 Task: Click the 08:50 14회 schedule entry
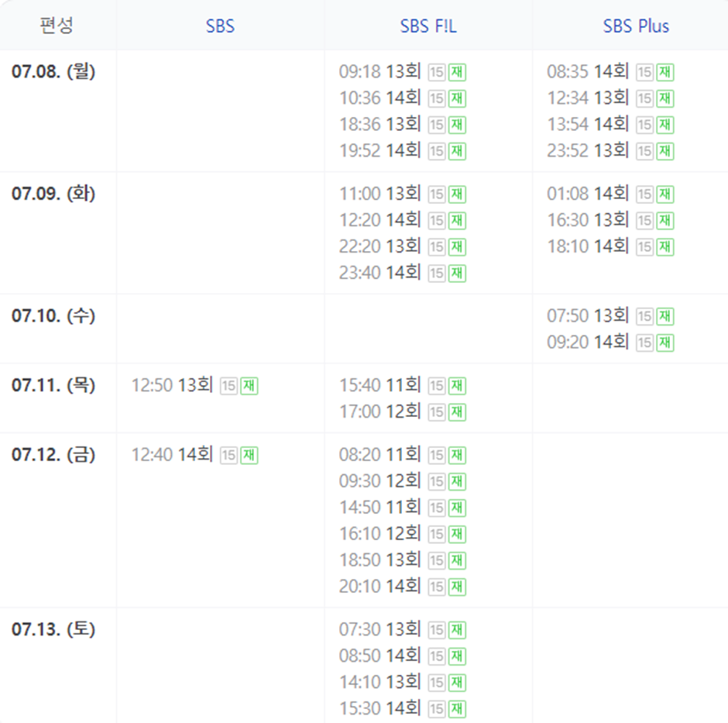pyautogui.click(x=379, y=656)
